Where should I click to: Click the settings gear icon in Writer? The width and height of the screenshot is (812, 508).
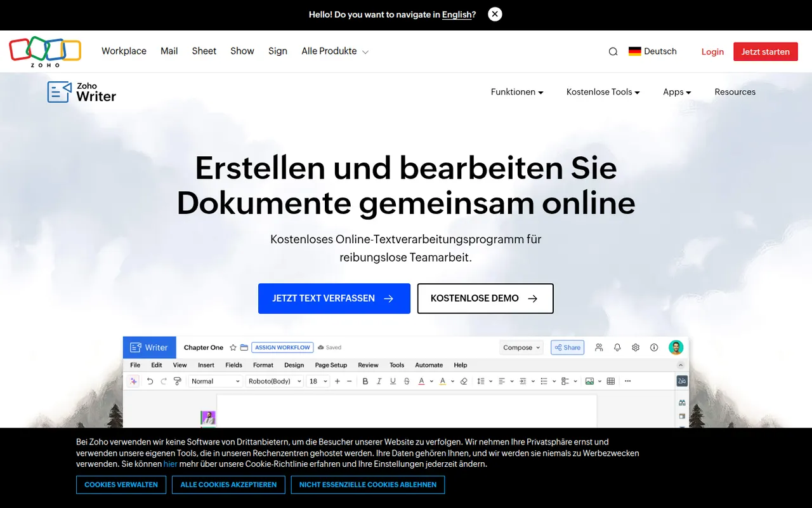(x=636, y=347)
